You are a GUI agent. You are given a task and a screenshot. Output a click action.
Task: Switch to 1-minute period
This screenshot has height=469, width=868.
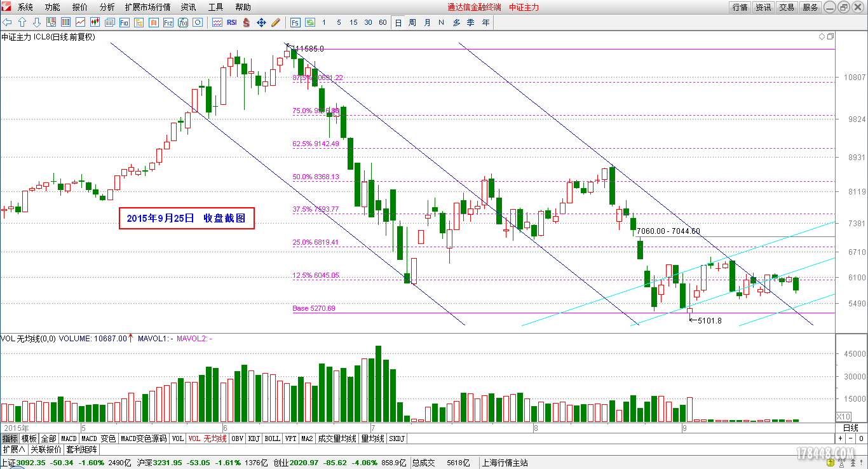(324, 22)
